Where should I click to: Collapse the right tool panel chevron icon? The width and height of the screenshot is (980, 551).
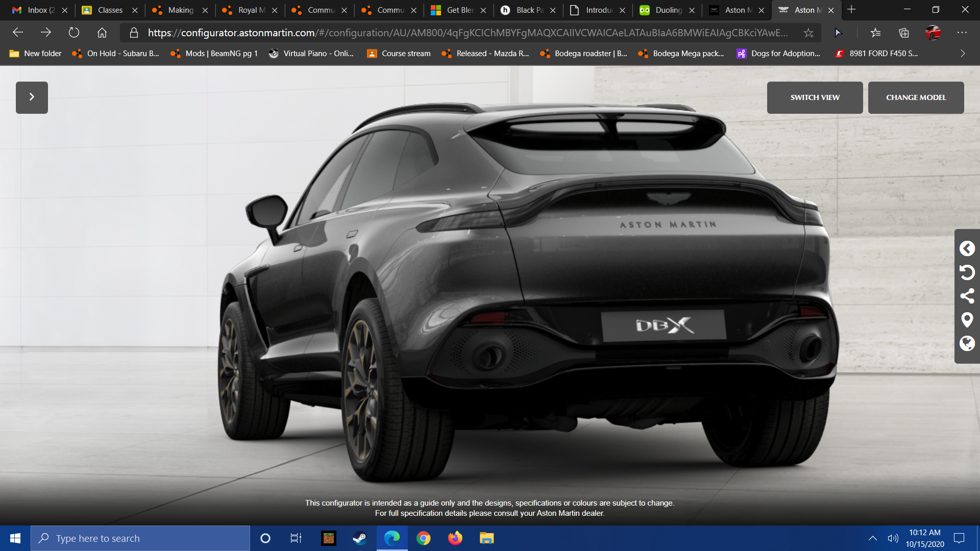coord(967,248)
